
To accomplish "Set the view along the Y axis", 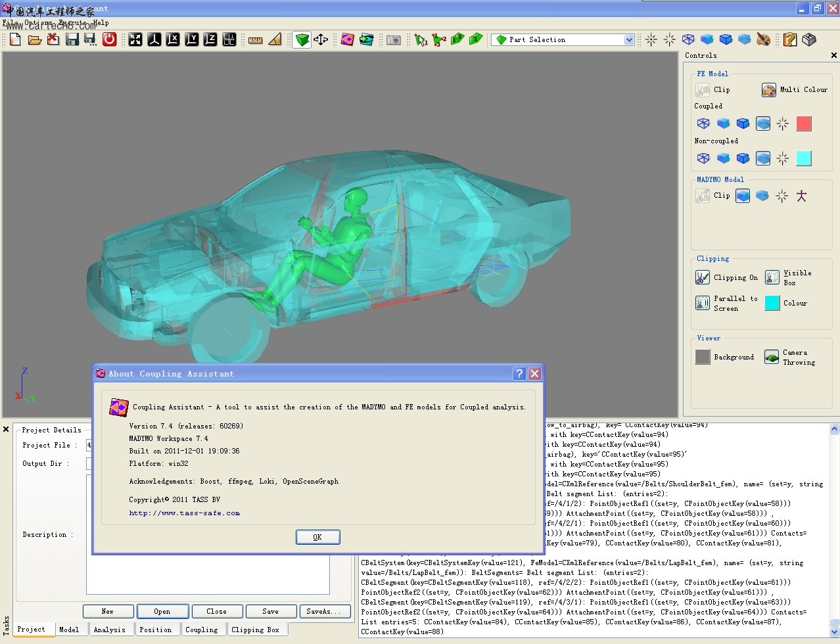I will click(192, 39).
